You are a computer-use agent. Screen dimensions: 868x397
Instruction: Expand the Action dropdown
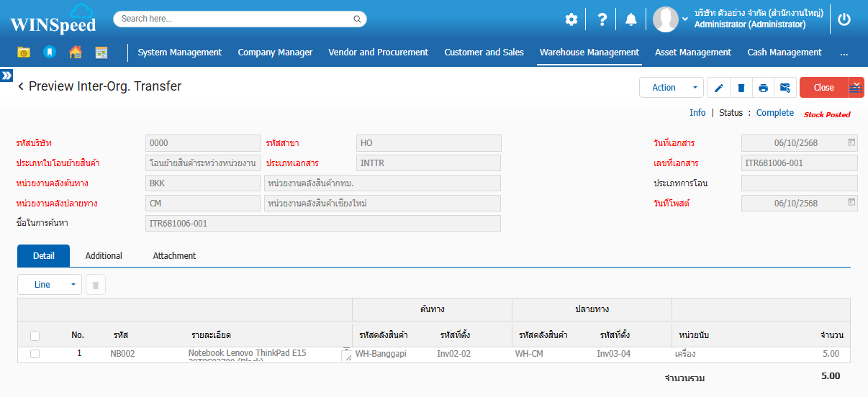pos(671,88)
